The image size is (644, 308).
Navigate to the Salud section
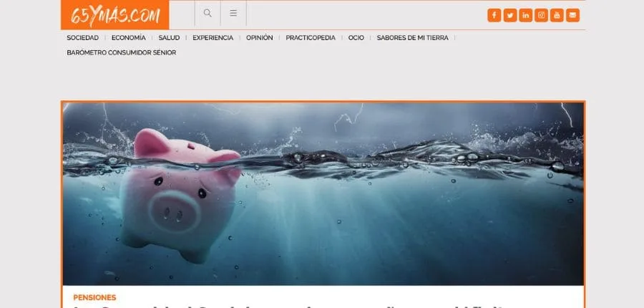(169, 38)
